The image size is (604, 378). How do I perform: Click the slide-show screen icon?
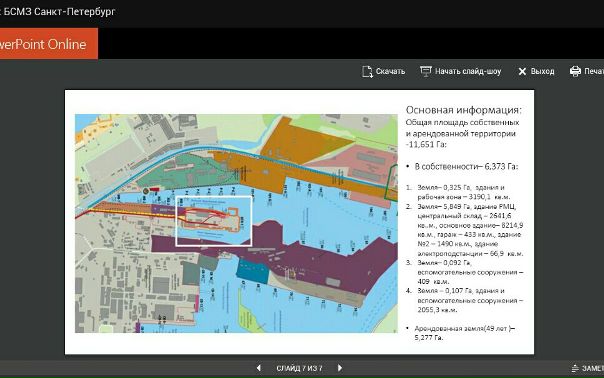426,71
